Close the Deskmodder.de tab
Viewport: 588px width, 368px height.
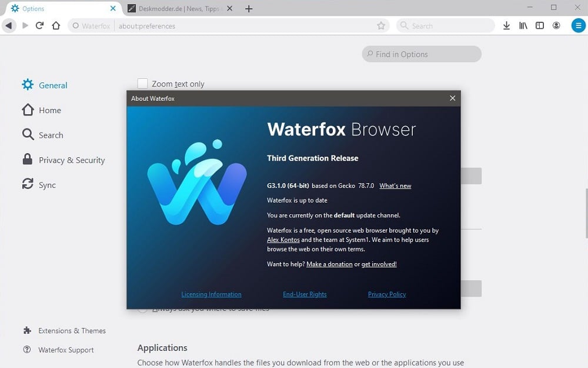(x=230, y=8)
